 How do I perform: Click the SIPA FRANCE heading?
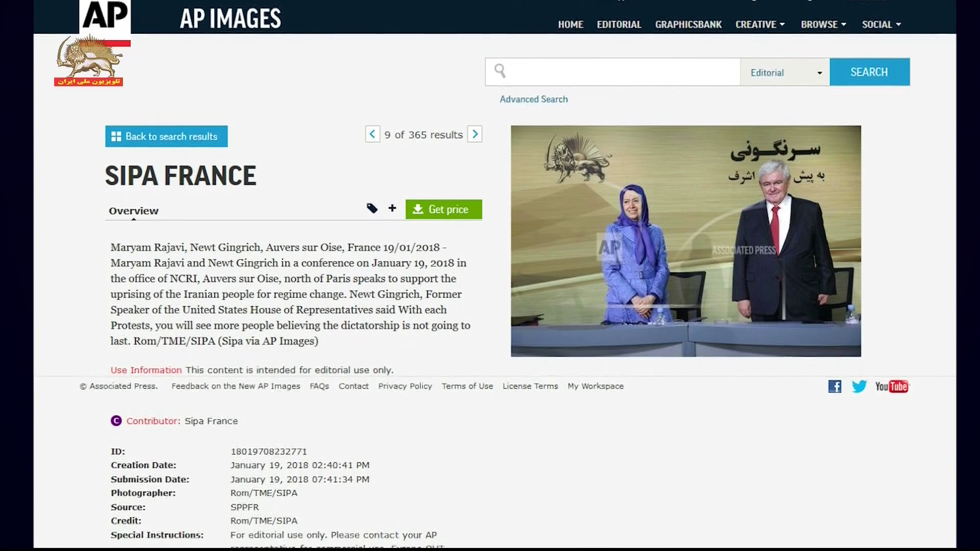[181, 176]
